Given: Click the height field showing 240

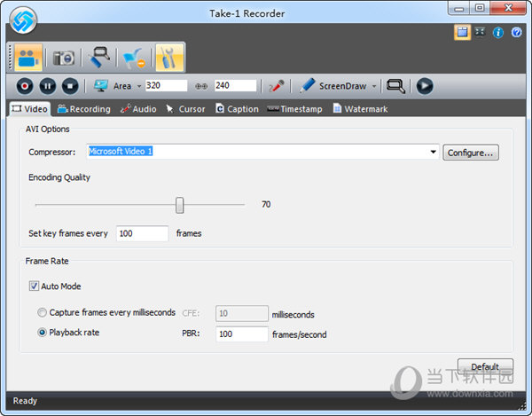Looking at the screenshot, I should [x=236, y=85].
